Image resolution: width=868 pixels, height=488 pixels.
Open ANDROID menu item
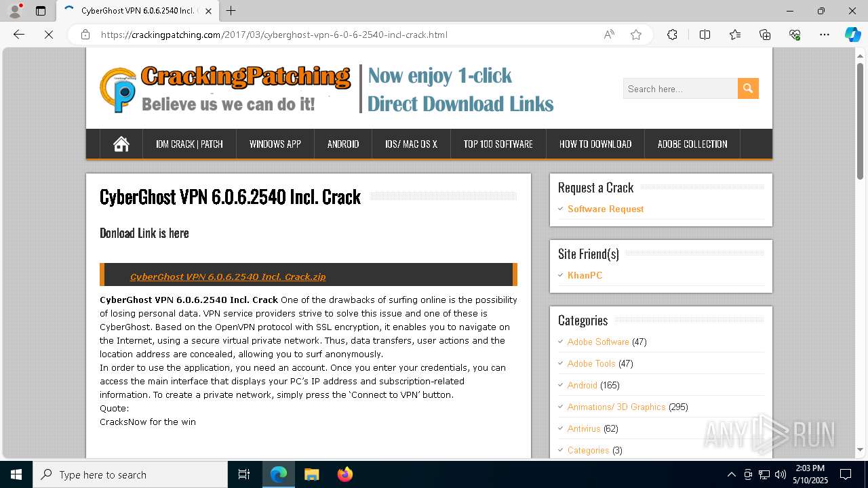click(x=343, y=144)
